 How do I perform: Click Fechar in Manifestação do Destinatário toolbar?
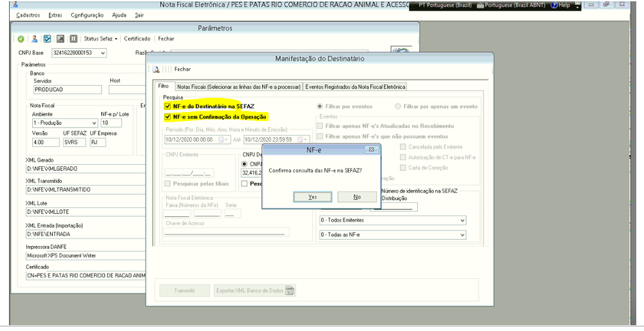[x=182, y=70]
